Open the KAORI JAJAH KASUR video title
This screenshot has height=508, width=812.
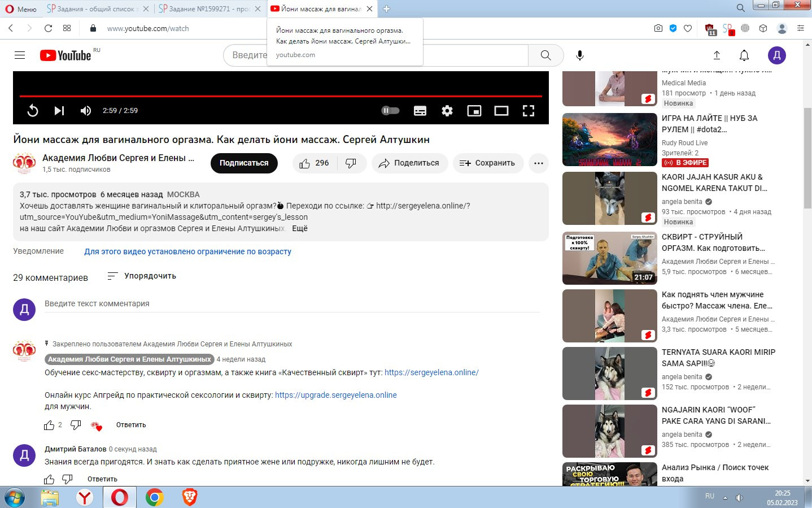click(715, 183)
